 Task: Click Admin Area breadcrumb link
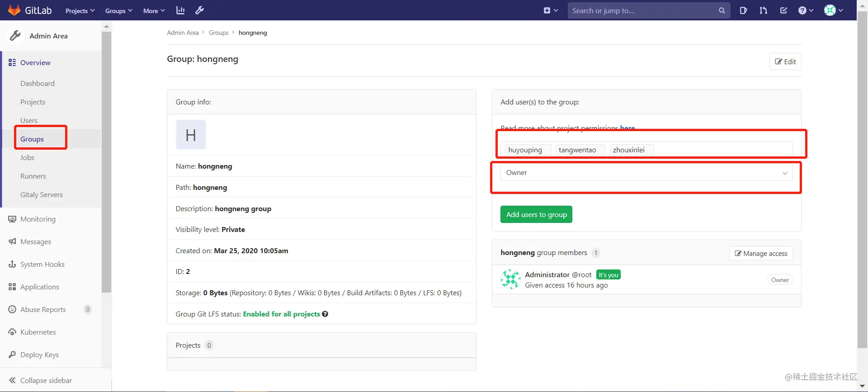point(183,33)
